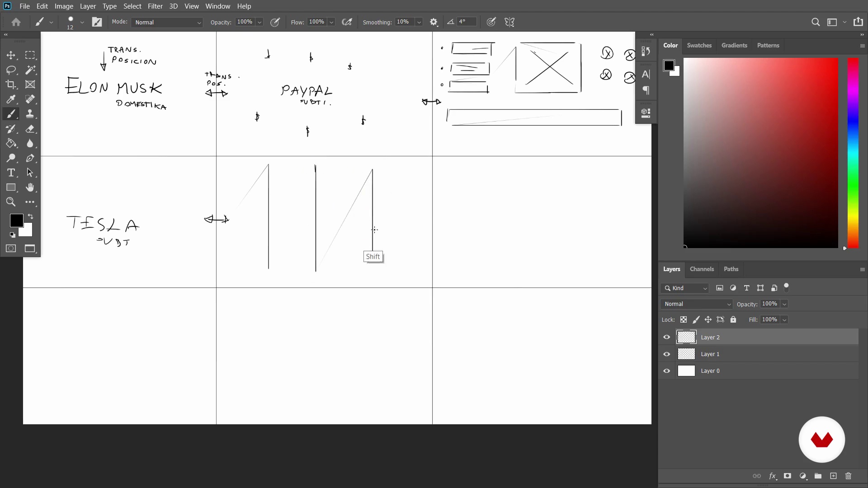Select the Horizontal Type tool
The image size is (868, 488).
(x=11, y=173)
